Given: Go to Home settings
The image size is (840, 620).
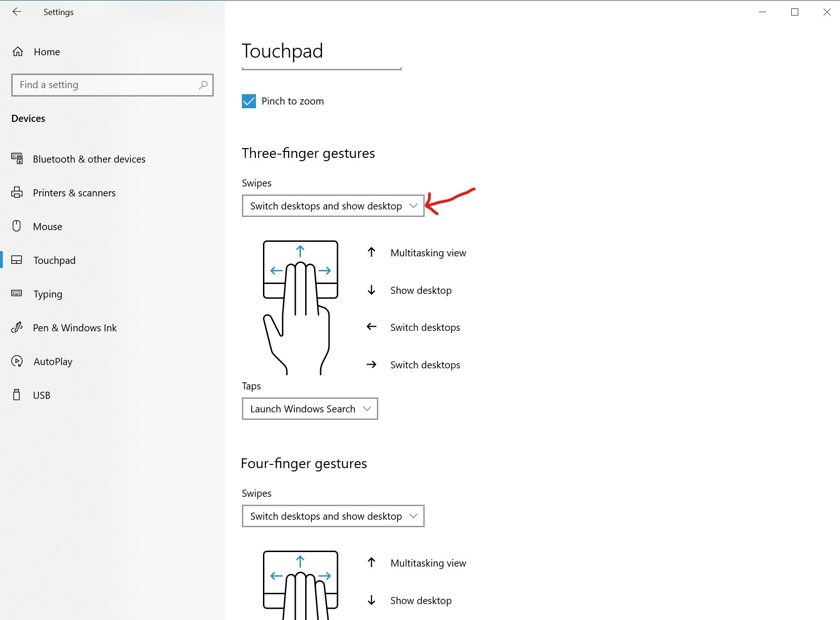Looking at the screenshot, I should tap(47, 52).
